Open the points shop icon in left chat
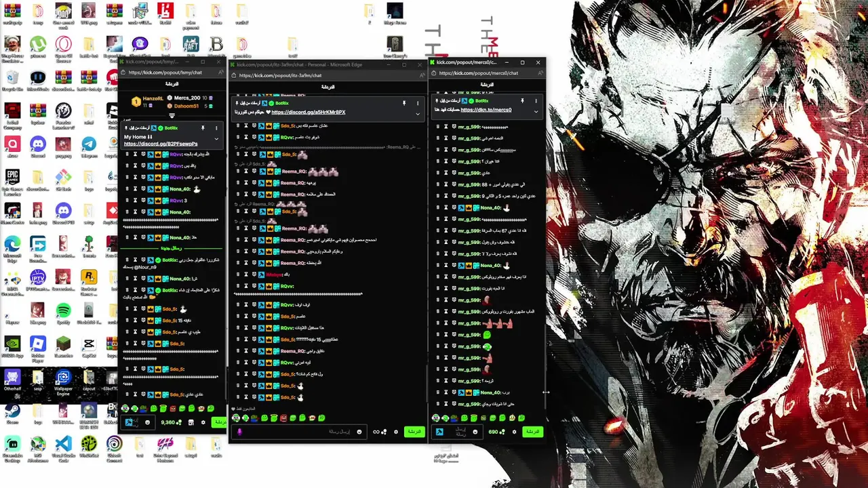Viewport: 868px width, 488px height. click(191, 422)
